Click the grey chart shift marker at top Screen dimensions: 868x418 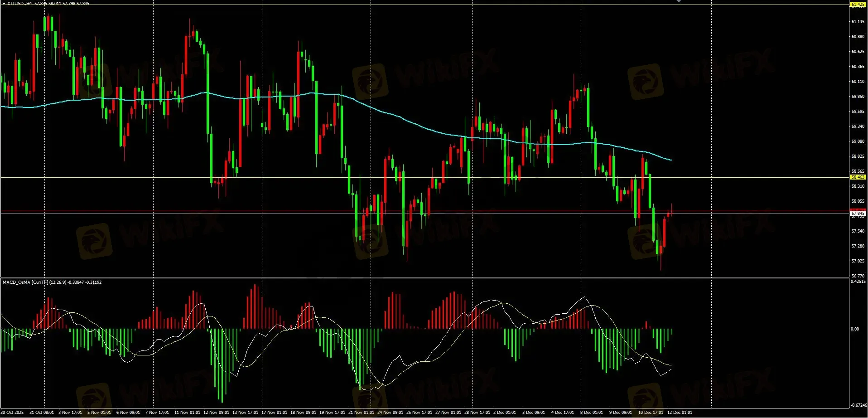tap(679, 1)
